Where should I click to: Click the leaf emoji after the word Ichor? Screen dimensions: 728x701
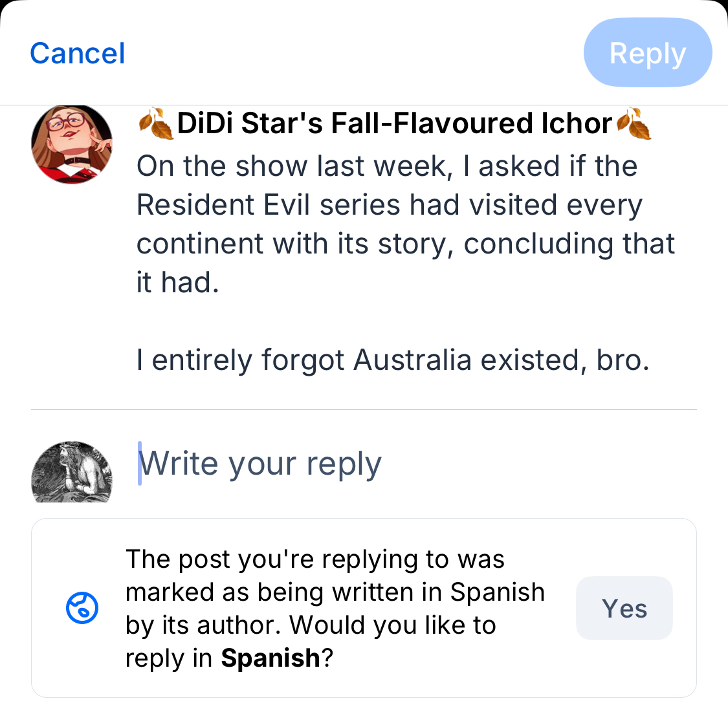[634, 124]
